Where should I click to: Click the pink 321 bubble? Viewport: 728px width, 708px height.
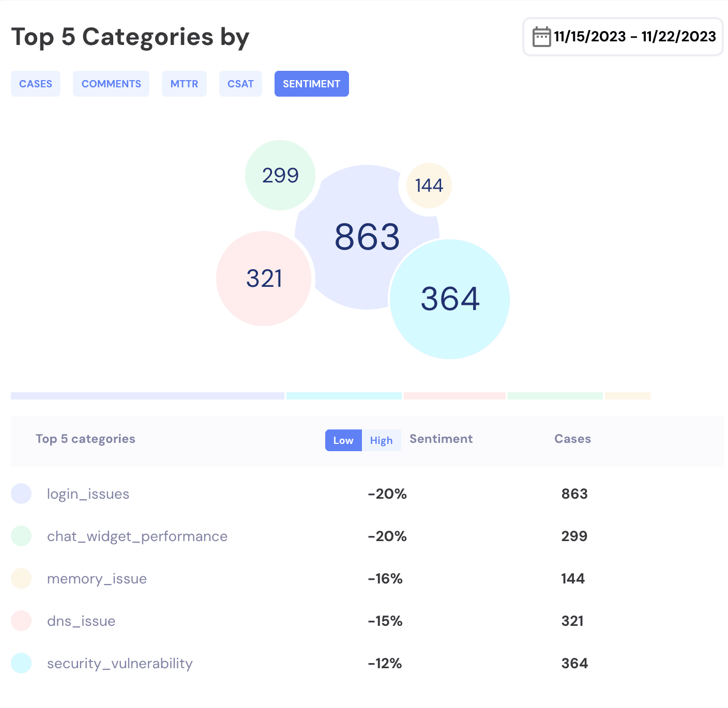(264, 279)
